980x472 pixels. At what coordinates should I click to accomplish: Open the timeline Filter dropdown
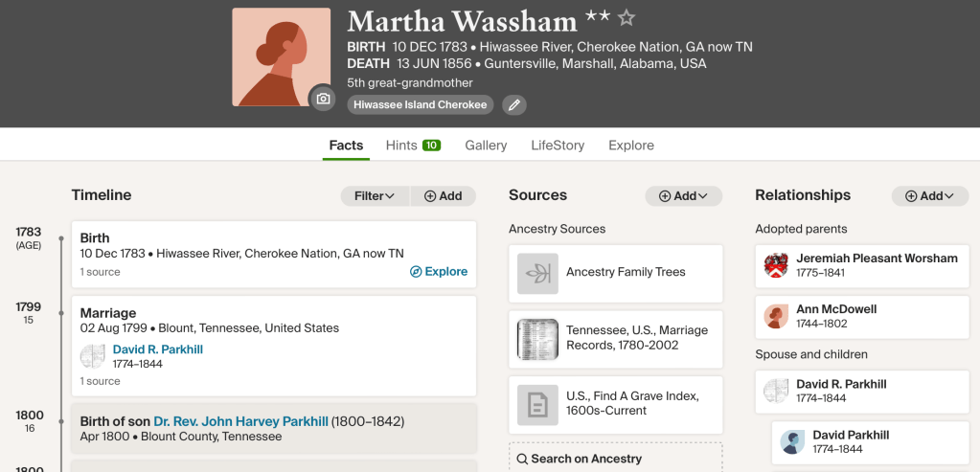pos(375,196)
